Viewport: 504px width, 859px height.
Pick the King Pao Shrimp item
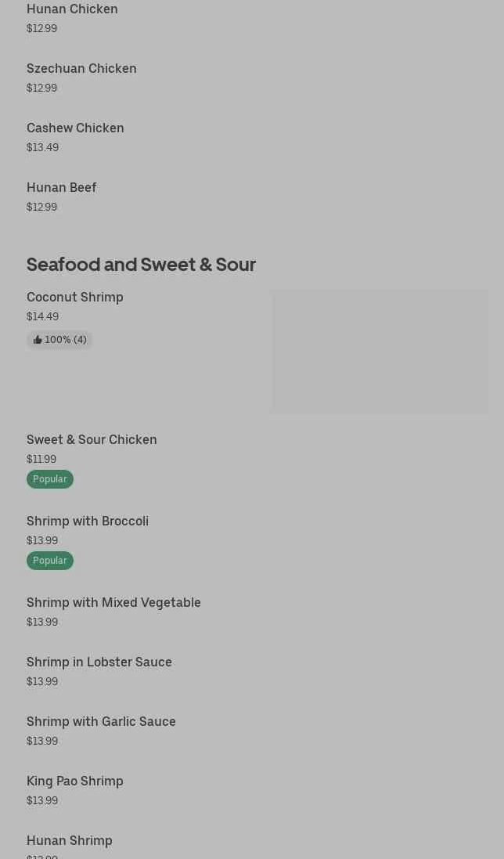75,781
